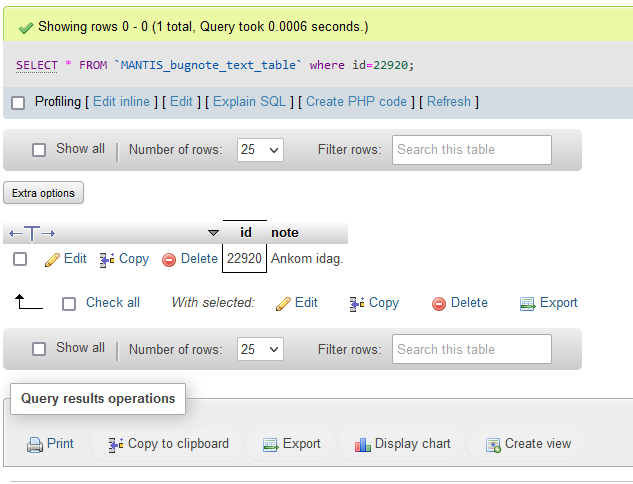Focus the top Filter rows search field
The image size is (633, 484).
[x=471, y=150]
